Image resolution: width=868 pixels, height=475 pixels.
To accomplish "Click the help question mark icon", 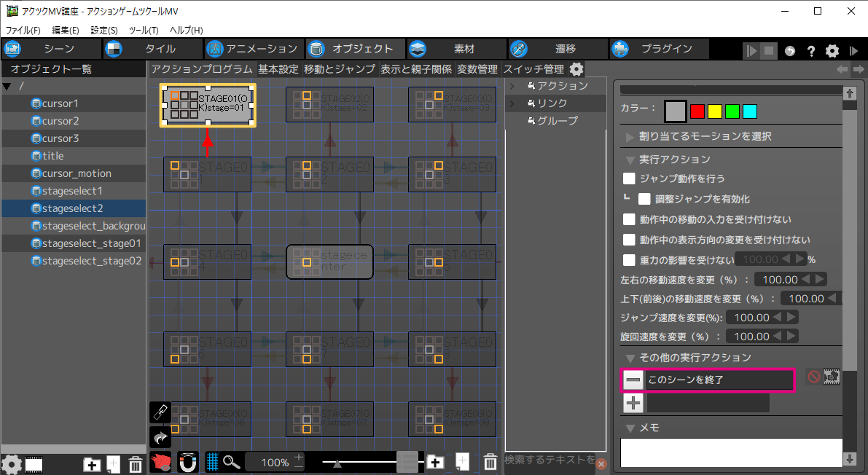I will click(x=810, y=51).
